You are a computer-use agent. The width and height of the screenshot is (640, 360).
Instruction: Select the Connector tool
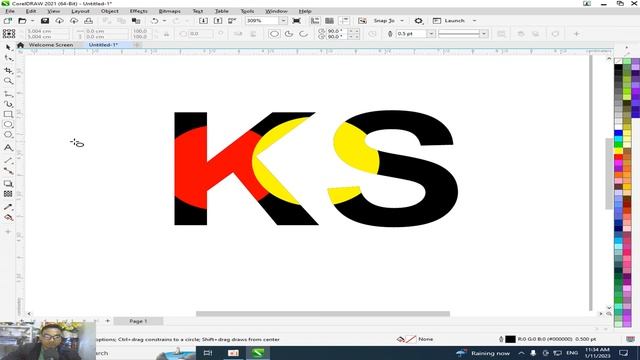[8, 171]
